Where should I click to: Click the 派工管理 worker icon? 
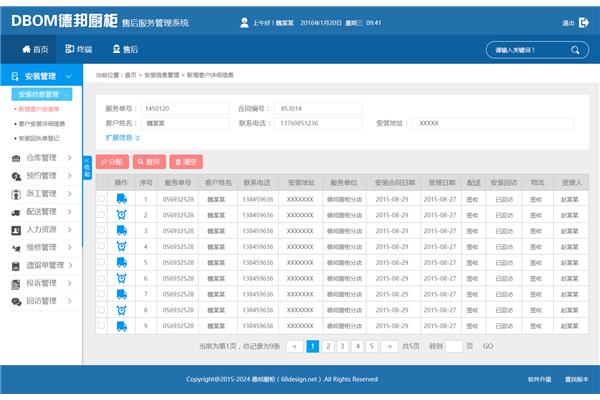(16, 194)
